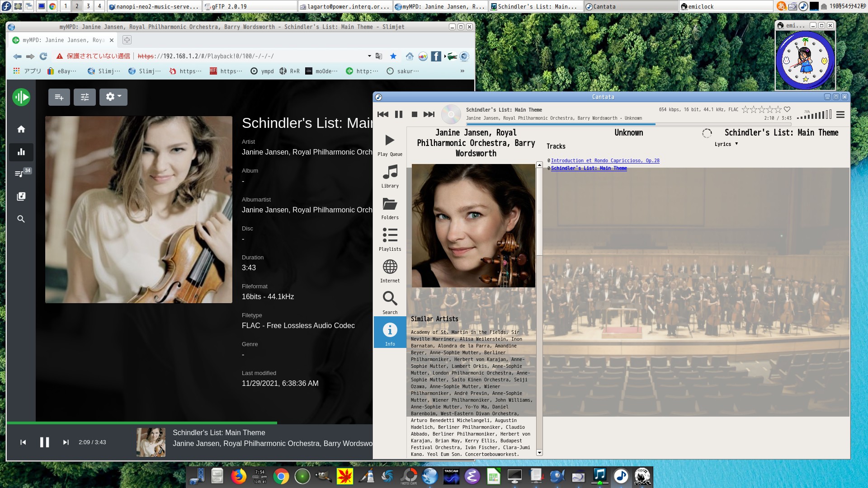
Task: Open the Lyrics dropdown in Cantata
Action: [726, 144]
